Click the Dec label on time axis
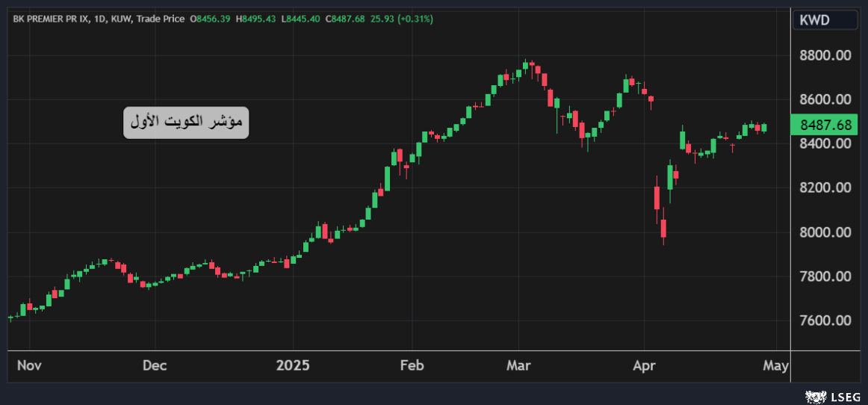Image resolution: width=868 pixels, height=405 pixels. point(155,365)
